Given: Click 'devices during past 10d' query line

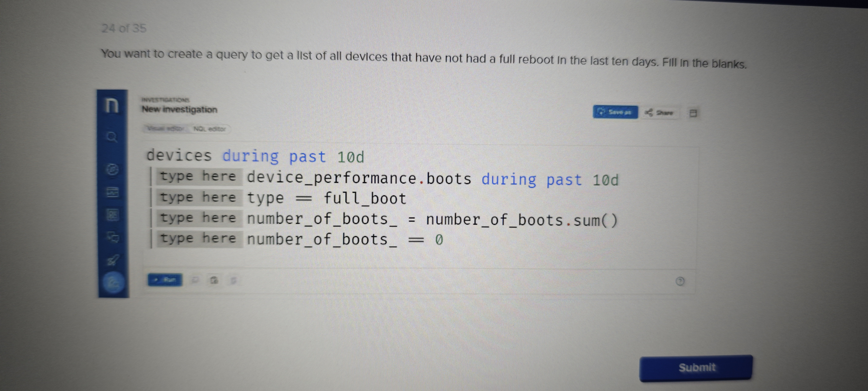Looking at the screenshot, I should click(255, 156).
